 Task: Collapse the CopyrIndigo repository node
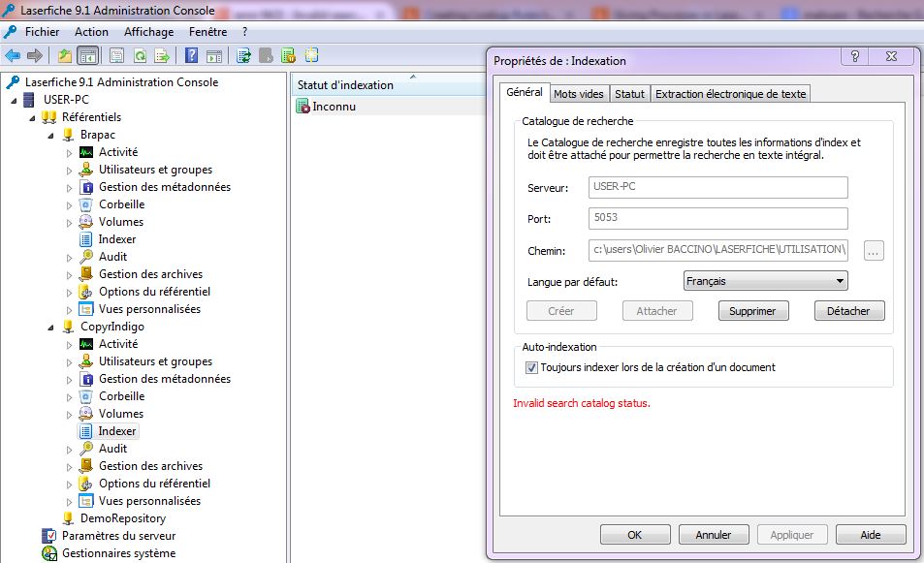[51, 328]
